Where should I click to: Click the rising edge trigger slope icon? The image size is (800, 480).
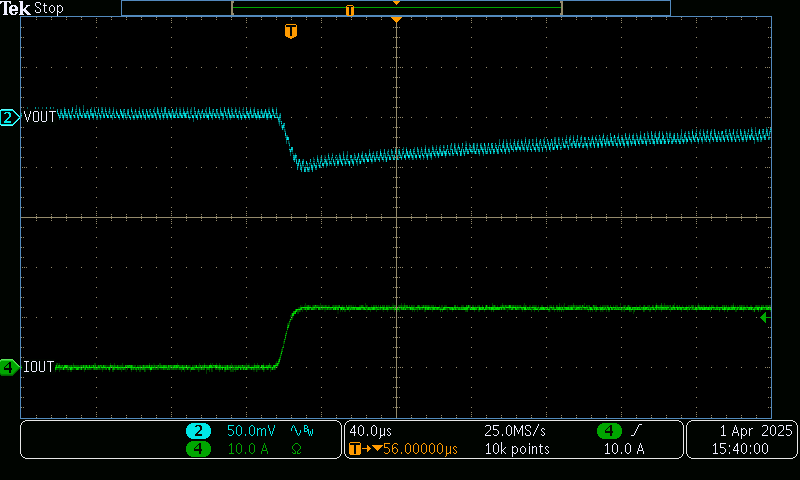(636, 431)
